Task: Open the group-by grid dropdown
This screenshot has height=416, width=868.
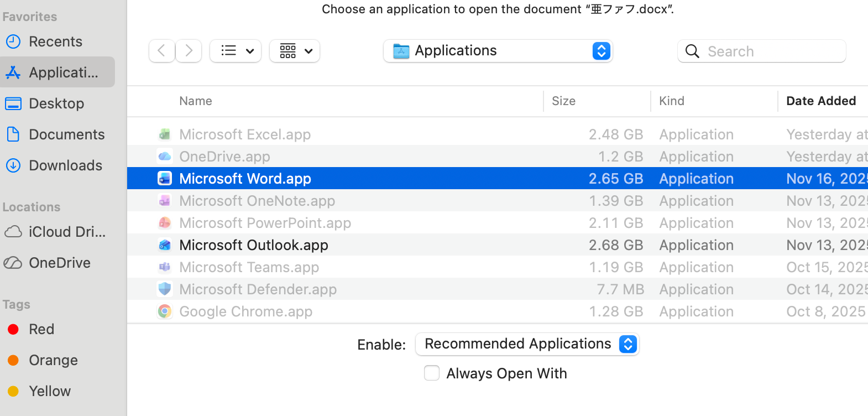Action: [x=295, y=51]
